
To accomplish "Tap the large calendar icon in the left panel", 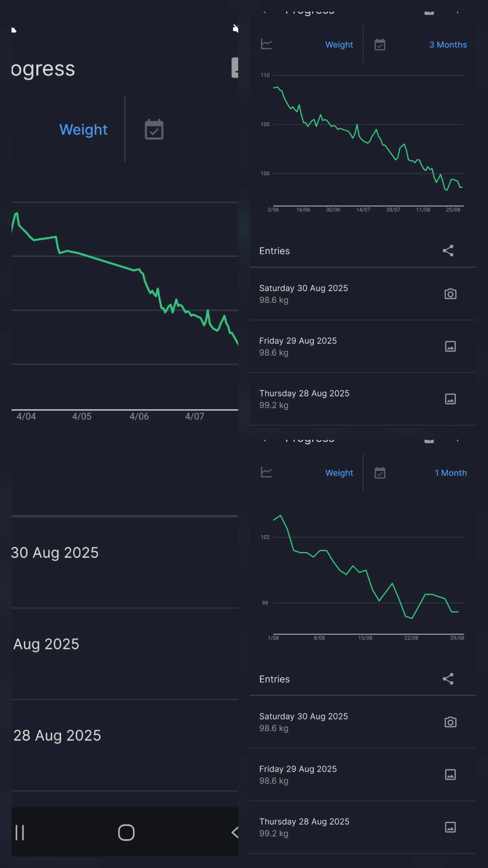I will pyautogui.click(x=154, y=129).
